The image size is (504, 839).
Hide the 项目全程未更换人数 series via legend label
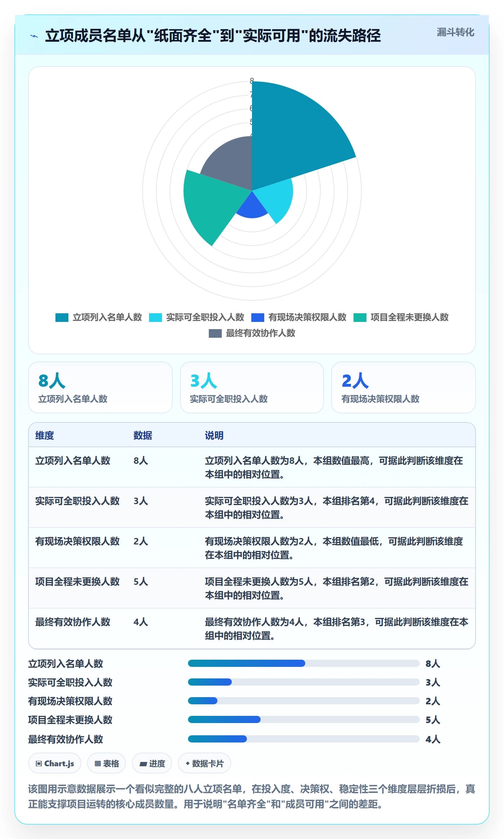409,317
